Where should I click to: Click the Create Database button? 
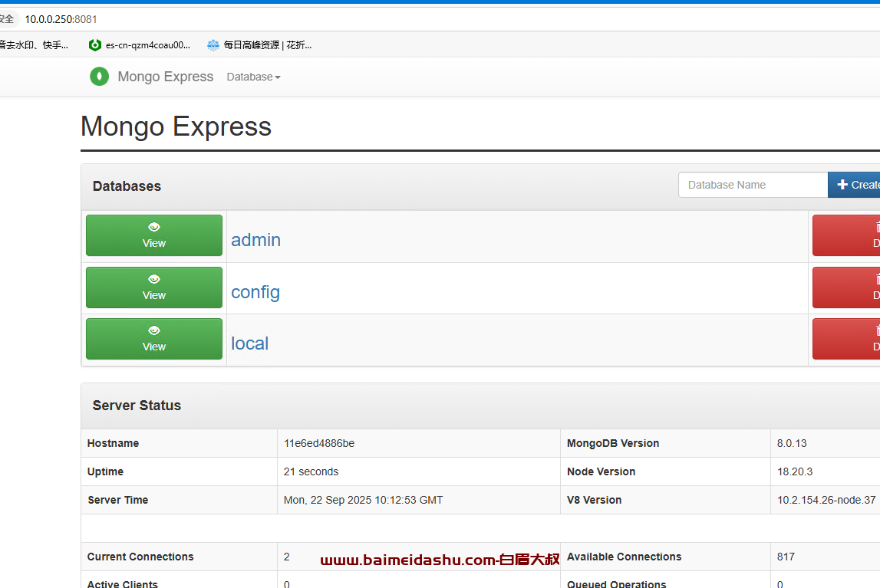tap(854, 185)
